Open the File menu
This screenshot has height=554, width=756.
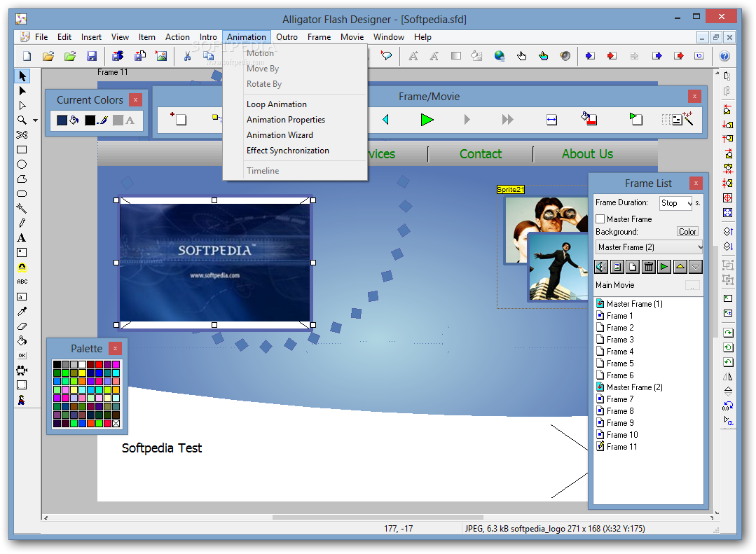41,37
